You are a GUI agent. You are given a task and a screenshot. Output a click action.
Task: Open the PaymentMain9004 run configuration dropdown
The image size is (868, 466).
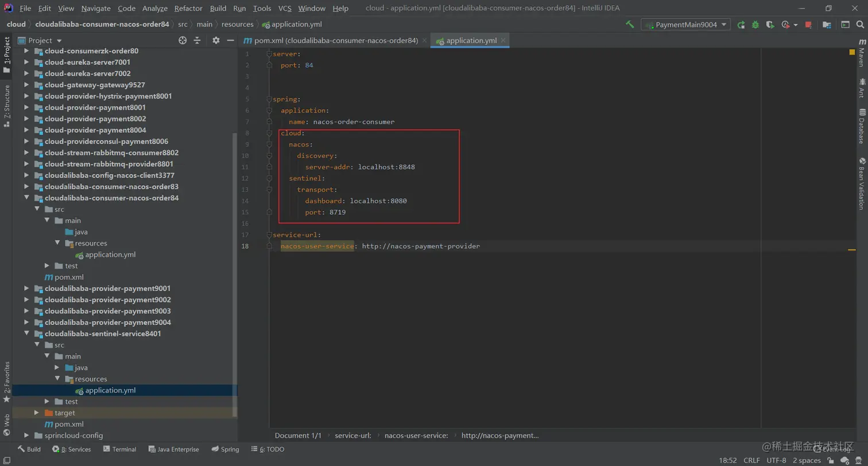[x=685, y=25]
